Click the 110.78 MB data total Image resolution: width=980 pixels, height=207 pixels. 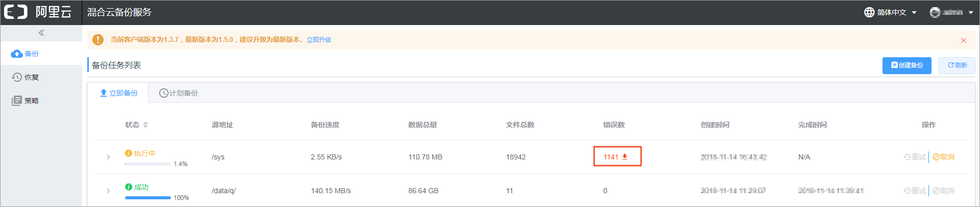click(x=425, y=157)
